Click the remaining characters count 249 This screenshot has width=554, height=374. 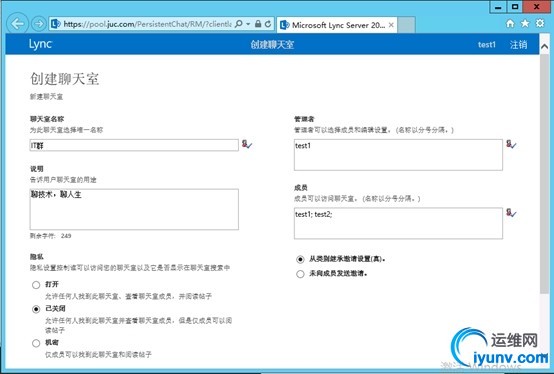tap(66, 236)
